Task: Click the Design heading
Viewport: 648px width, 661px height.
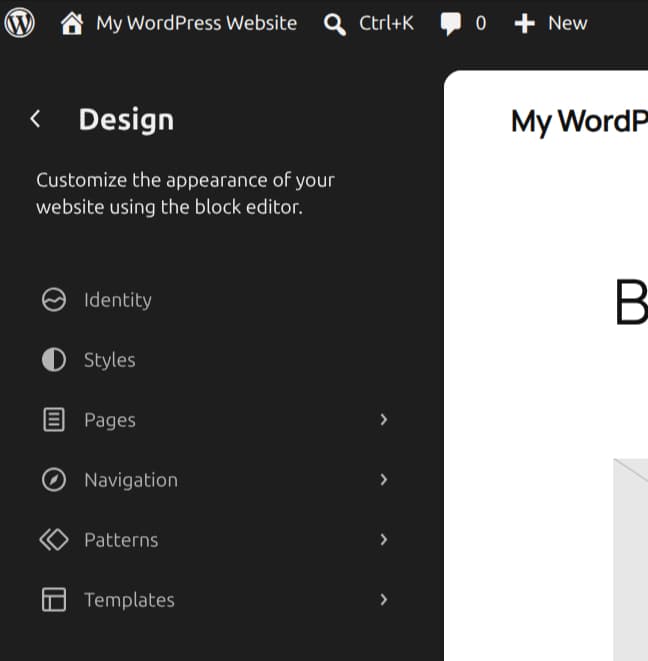Action: pyautogui.click(x=126, y=120)
